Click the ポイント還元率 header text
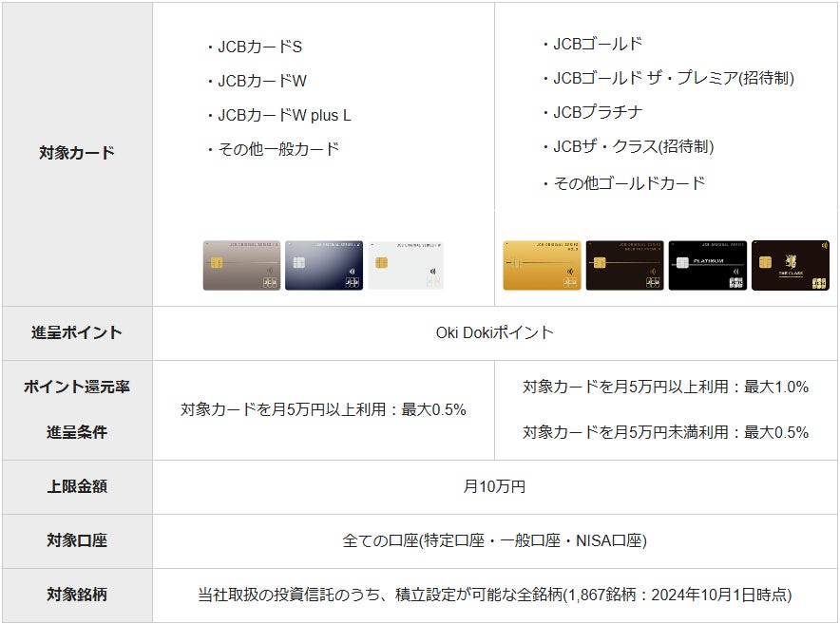 77,387
